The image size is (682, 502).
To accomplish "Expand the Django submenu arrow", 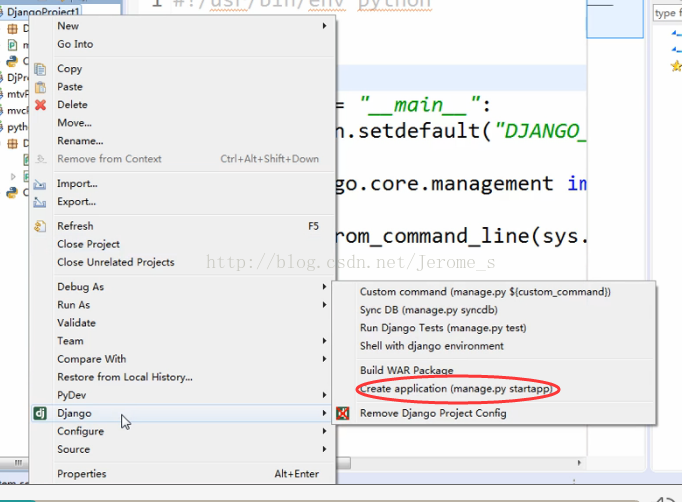I will (324, 413).
